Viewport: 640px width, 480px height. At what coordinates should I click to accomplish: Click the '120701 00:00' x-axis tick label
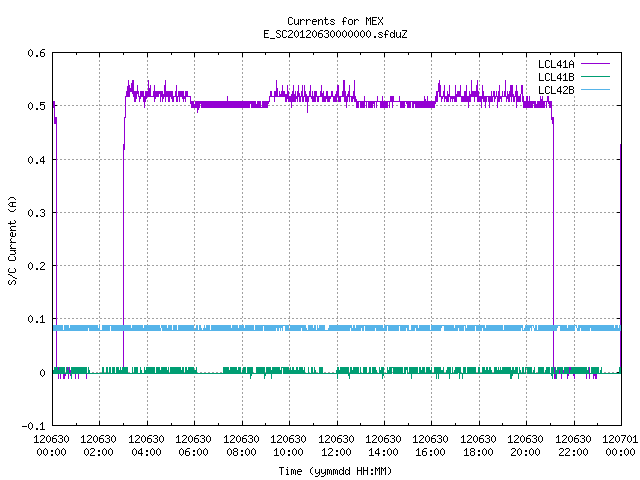point(620,446)
